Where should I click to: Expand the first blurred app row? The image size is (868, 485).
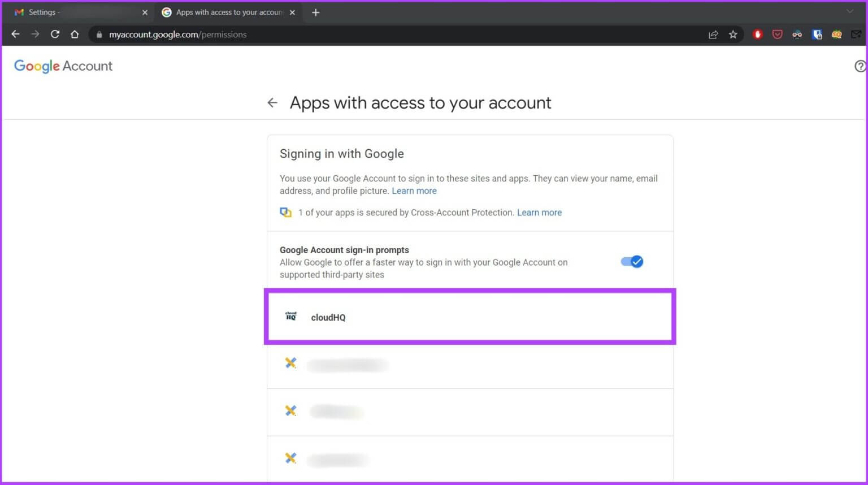point(470,365)
